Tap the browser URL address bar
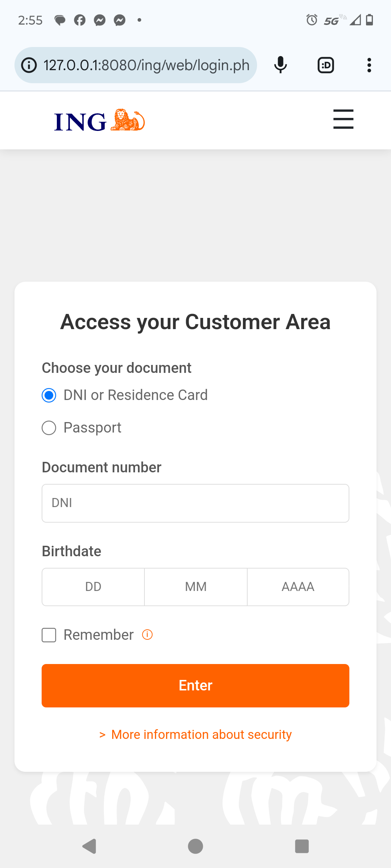The width and height of the screenshot is (391, 868). pyautogui.click(x=146, y=65)
